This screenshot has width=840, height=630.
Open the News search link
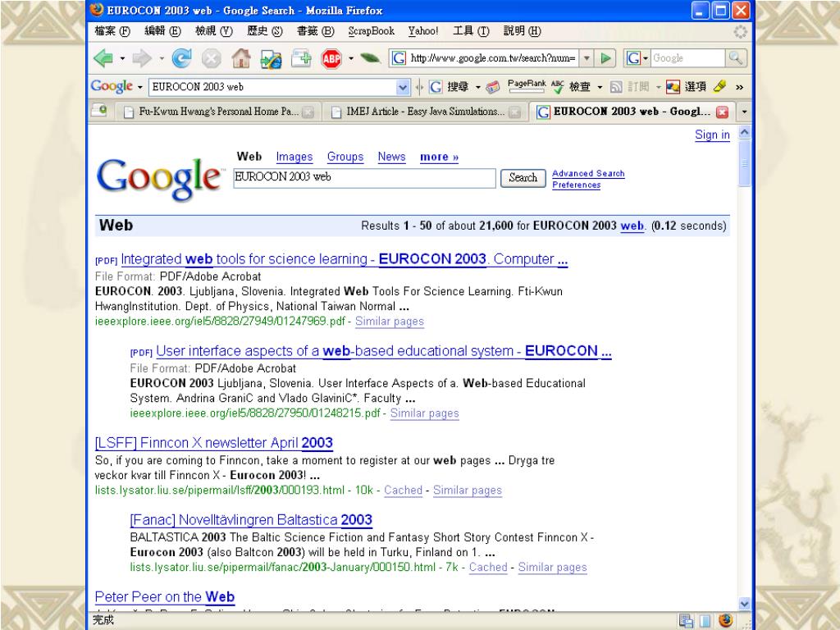[391, 157]
